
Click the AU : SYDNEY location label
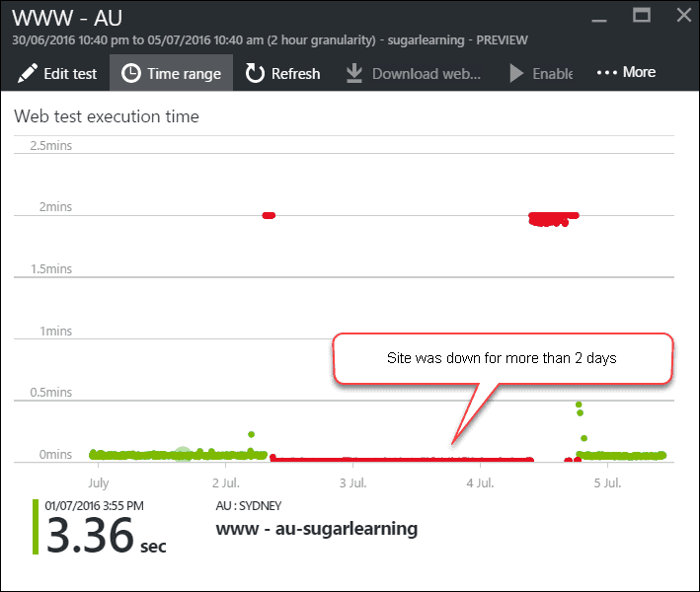[248, 506]
